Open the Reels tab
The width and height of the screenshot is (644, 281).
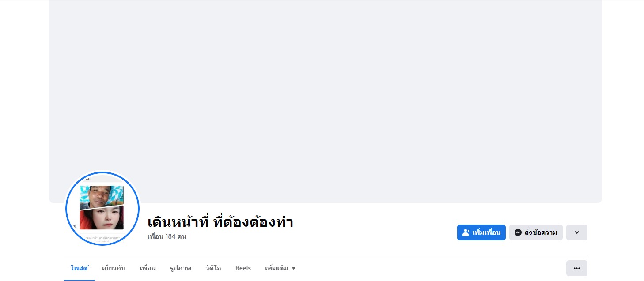click(243, 268)
